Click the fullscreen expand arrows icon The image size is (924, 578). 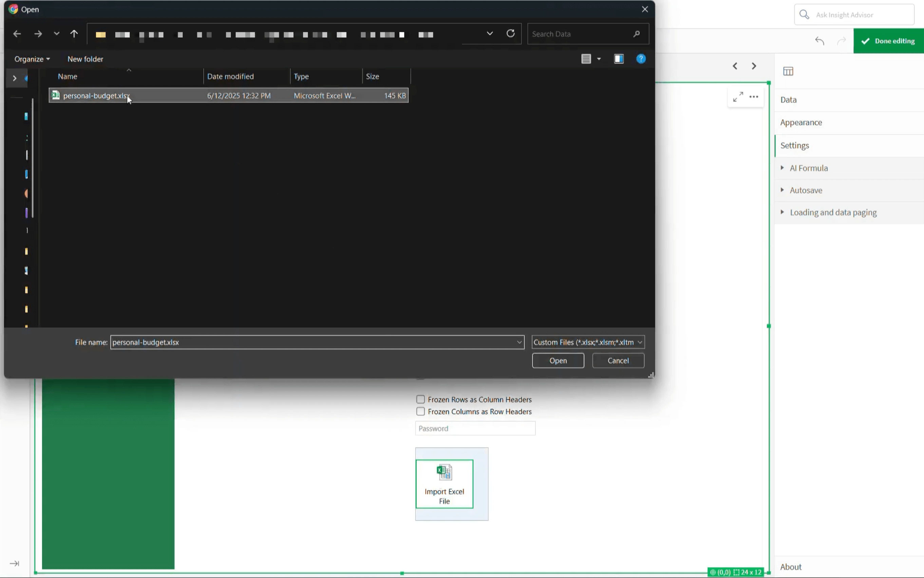click(x=738, y=97)
